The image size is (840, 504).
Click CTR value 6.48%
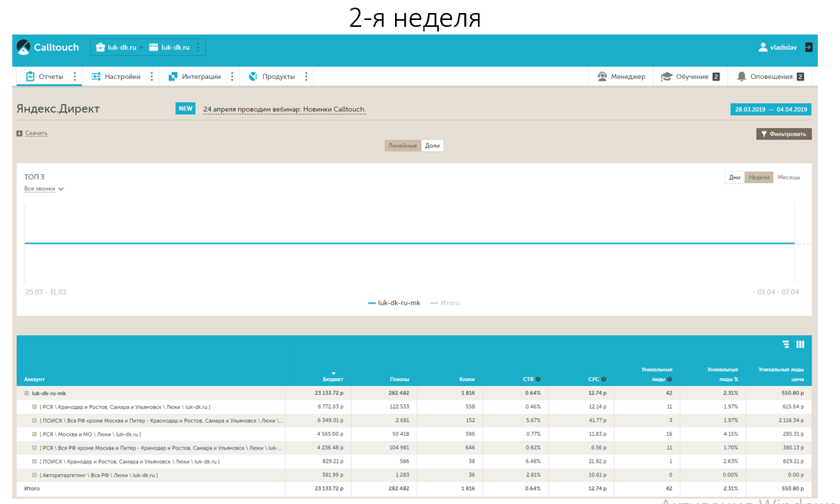pos(533,461)
